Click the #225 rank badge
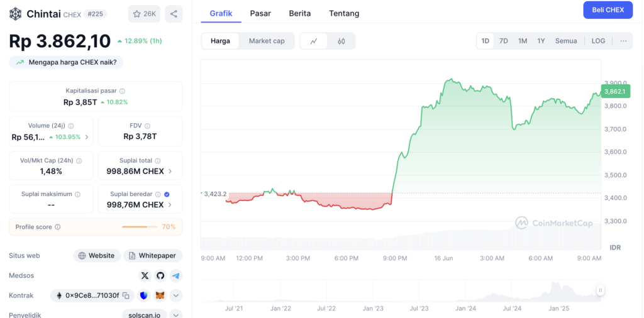Viewport: 644px width, 318px height. coord(95,14)
